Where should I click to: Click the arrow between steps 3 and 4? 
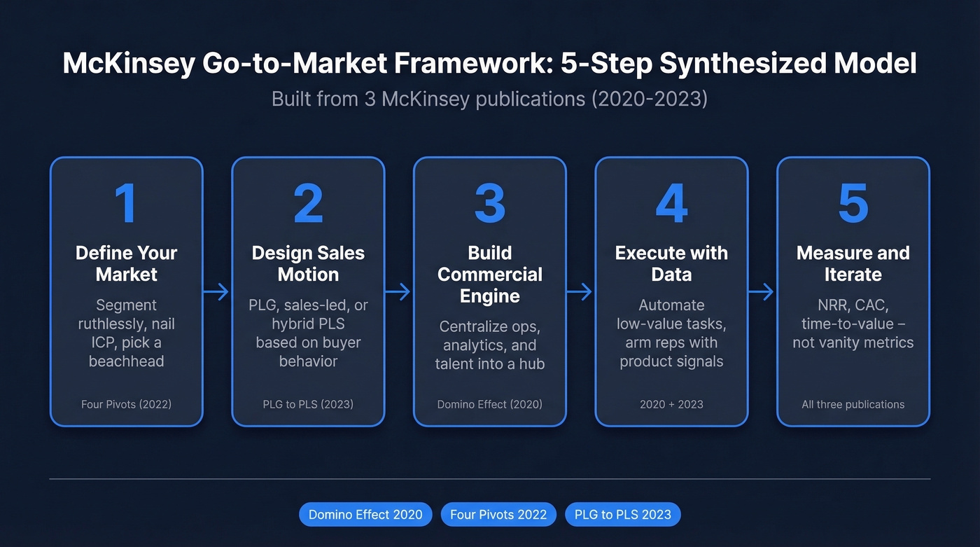tap(580, 291)
